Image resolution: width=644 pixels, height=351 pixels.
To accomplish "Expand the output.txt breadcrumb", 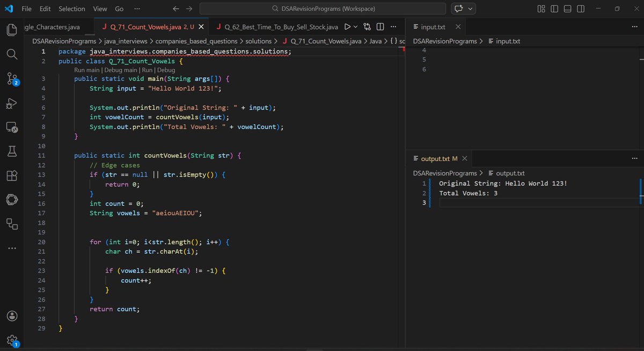I will (506, 173).
